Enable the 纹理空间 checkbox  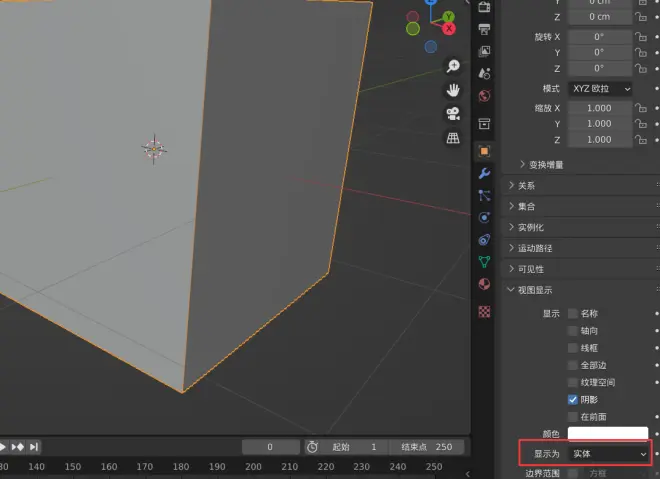click(x=572, y=382)
